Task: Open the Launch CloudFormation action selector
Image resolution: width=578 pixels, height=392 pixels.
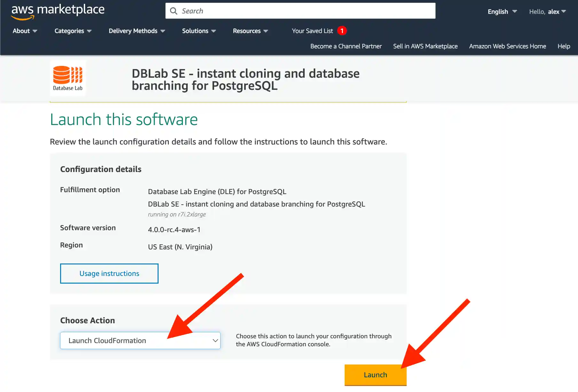Action: 140,341
